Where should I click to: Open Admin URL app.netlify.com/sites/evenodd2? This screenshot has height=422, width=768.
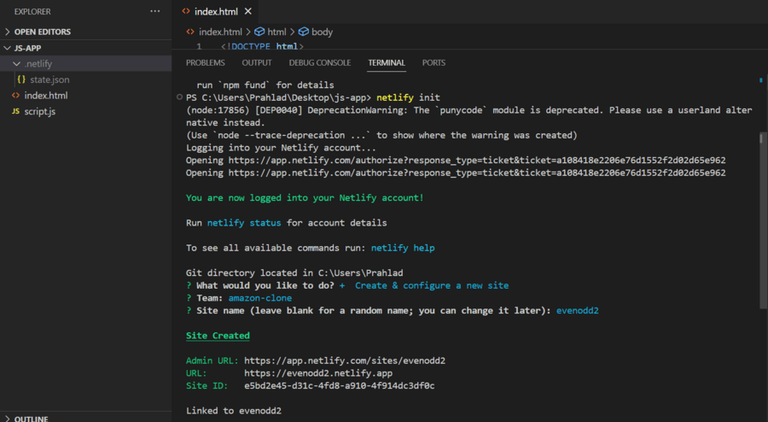[x=345, y=361]
